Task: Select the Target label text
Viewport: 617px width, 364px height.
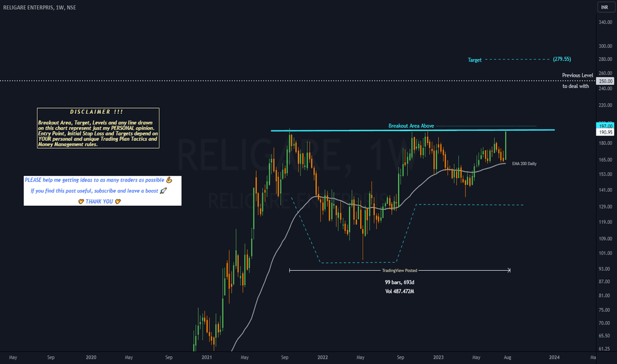Action: 475,60
